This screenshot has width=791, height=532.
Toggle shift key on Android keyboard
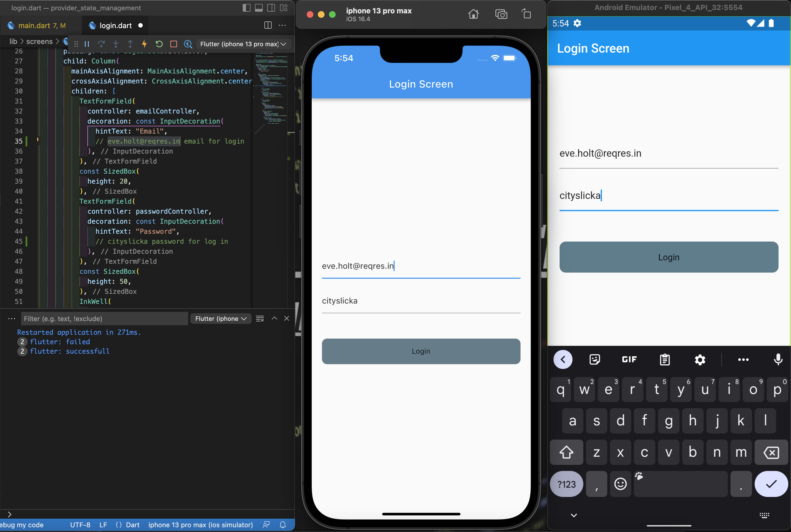pyautogui.click(x=566, y=452)
